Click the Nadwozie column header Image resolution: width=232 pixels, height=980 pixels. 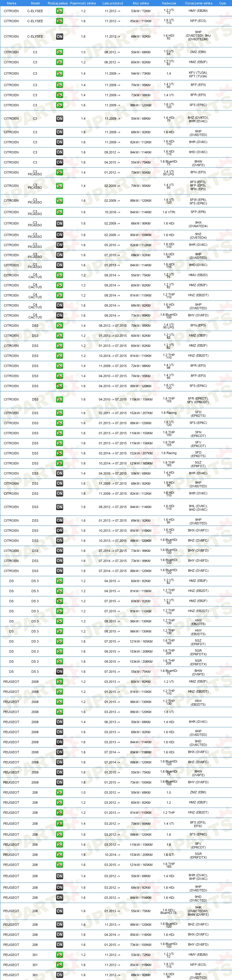click(x=169, y=3)
